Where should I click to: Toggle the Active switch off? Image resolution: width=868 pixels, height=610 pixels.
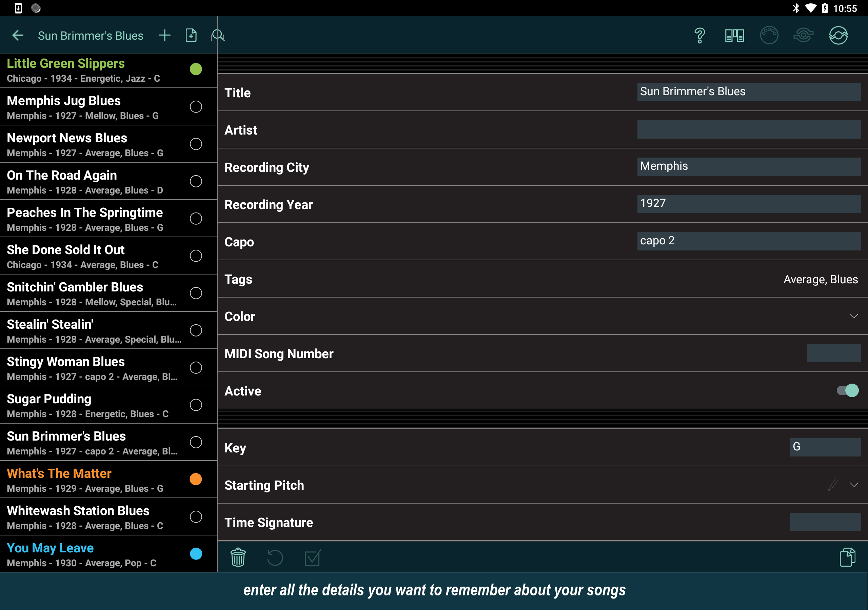click(x=848, y=390)
